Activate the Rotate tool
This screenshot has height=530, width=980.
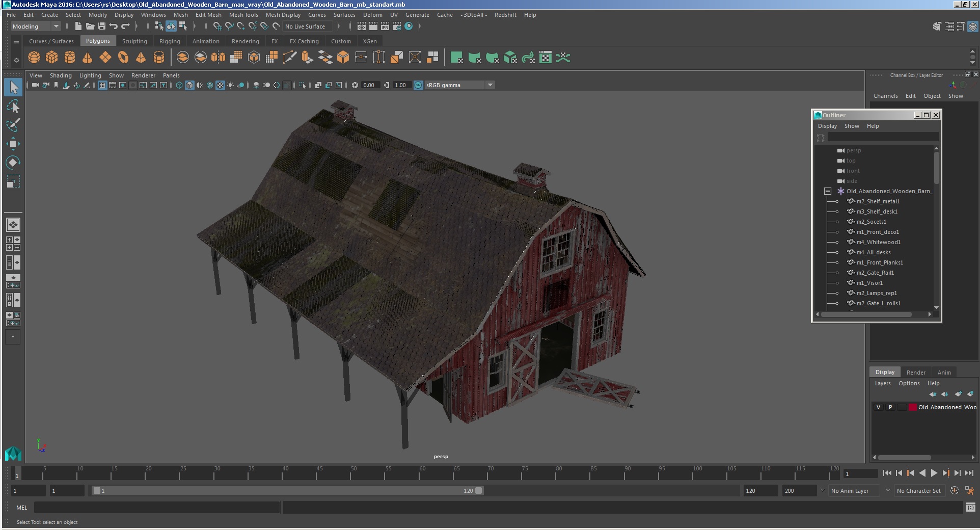click(x=13, y=163)
